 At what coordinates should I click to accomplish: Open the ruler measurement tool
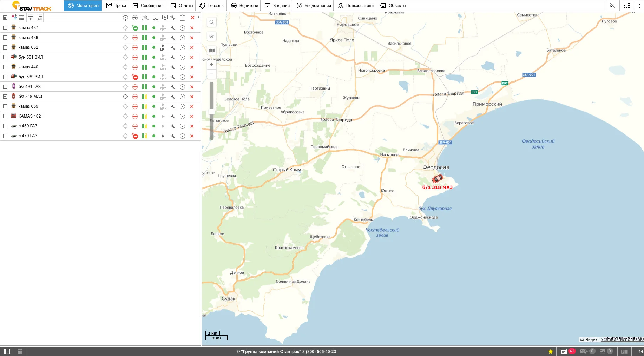pos(612,6)
